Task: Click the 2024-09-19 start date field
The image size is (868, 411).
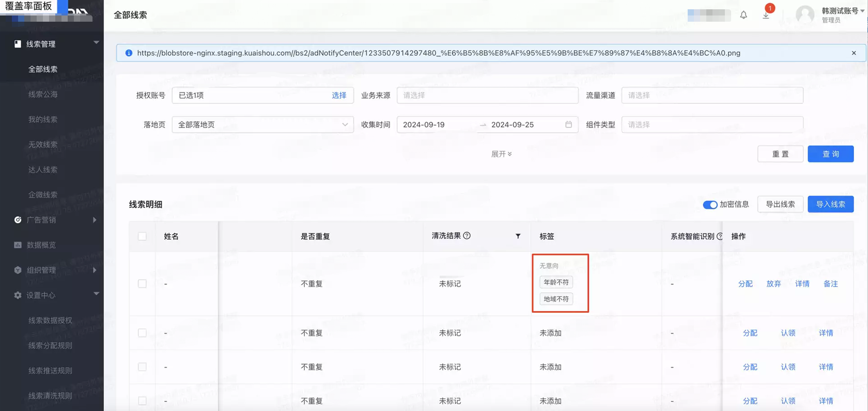Action: tap(424, 124)
